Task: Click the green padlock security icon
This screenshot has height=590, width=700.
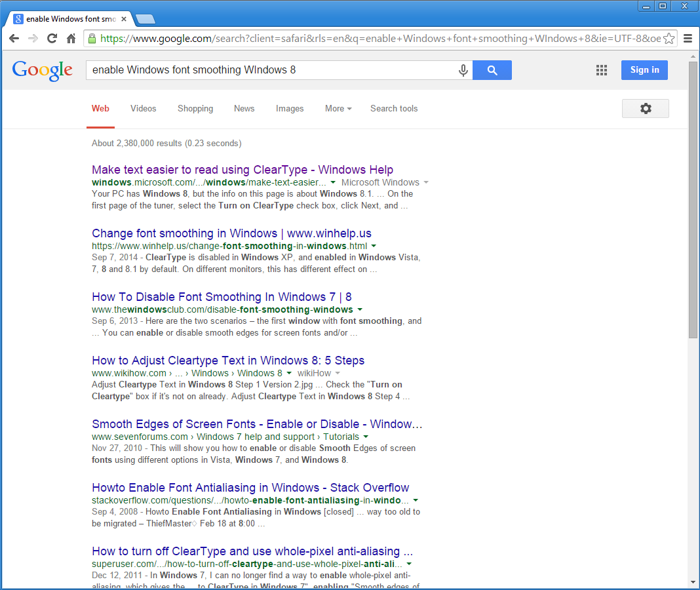Action: click(92, 39)
